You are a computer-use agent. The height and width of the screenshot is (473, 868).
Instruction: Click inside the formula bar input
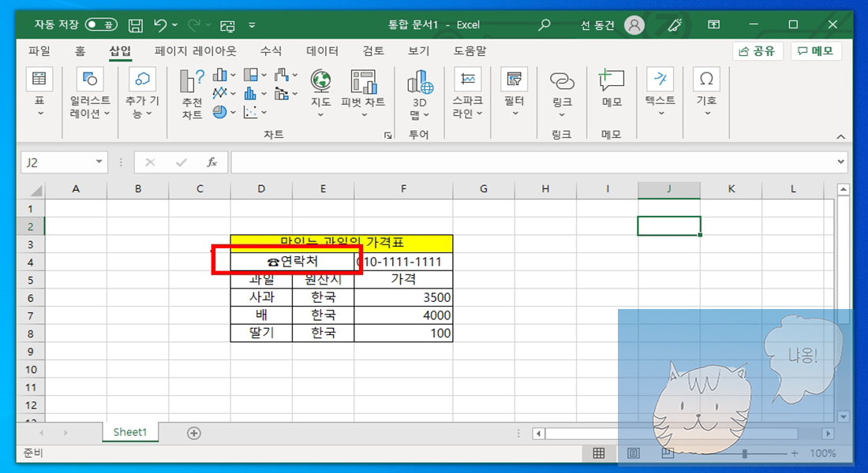click(533, 162)
